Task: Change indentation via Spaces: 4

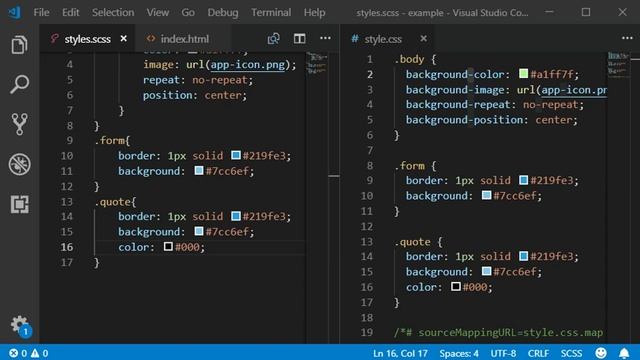Action: [459, 353]
